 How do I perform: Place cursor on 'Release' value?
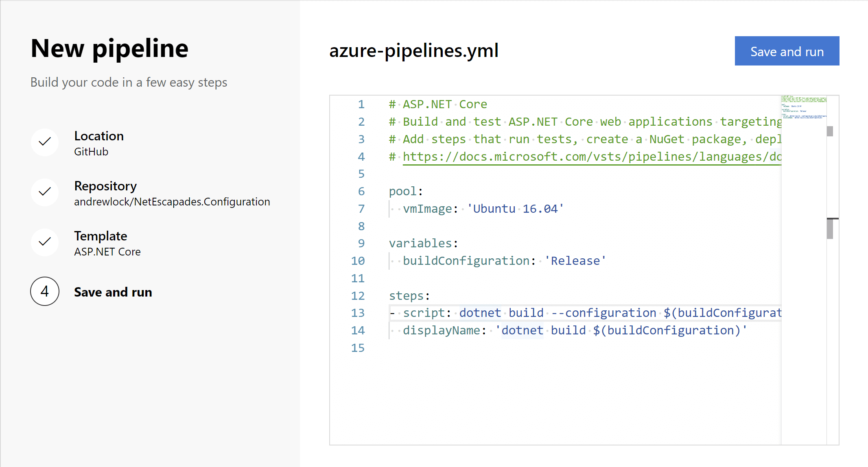(575, 261)
